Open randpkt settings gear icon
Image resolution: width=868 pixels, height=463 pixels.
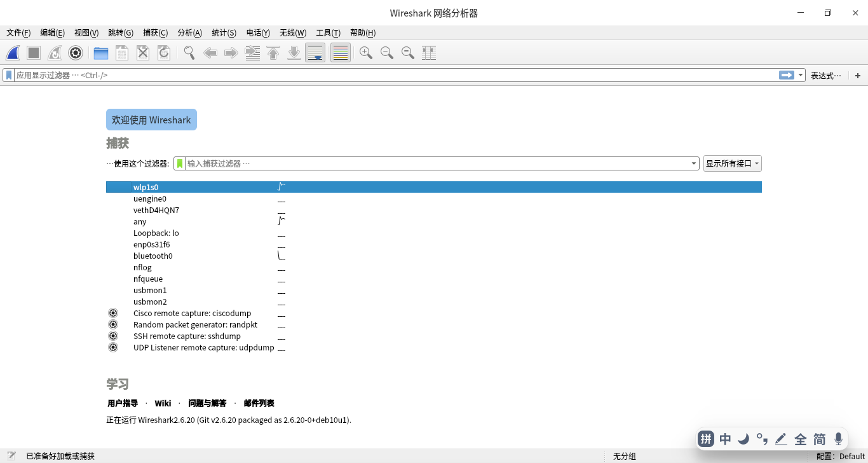tap(113, 324)
